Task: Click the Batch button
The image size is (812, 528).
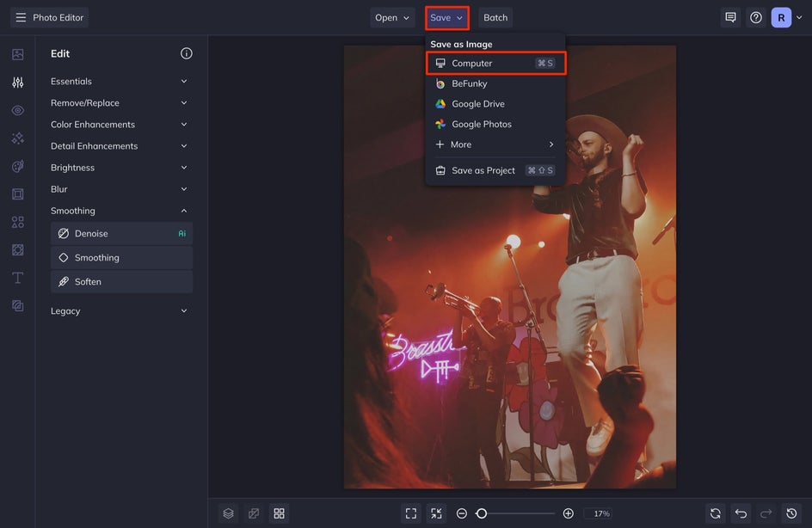Action: click(x=495, y=17)
